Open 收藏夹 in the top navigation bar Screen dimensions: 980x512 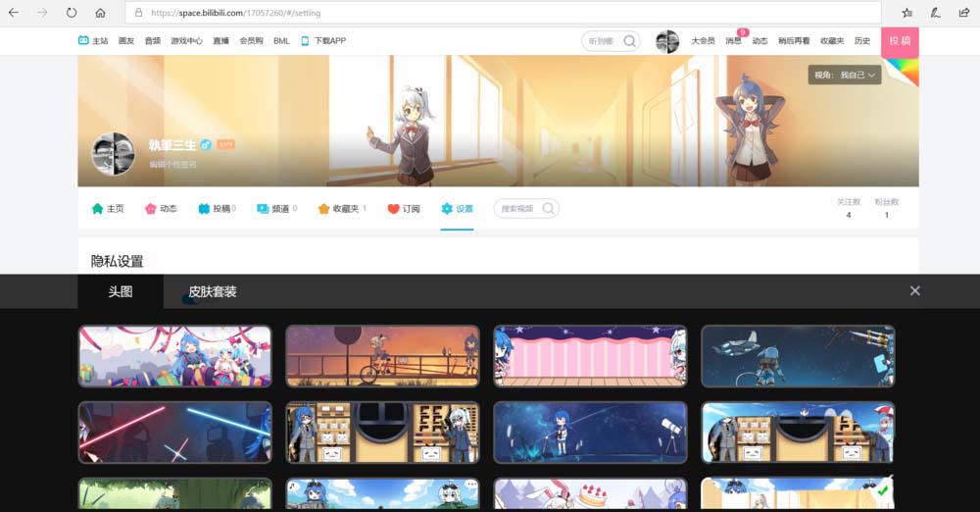click(x=832, y=40)
